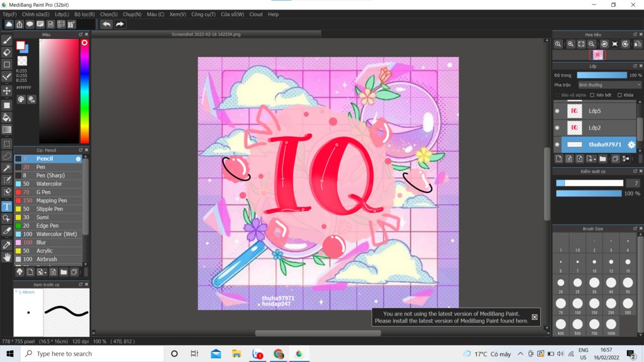Viewport: 644px width, 362px height.
Task: Select the Hand tool
Action: 6,257
